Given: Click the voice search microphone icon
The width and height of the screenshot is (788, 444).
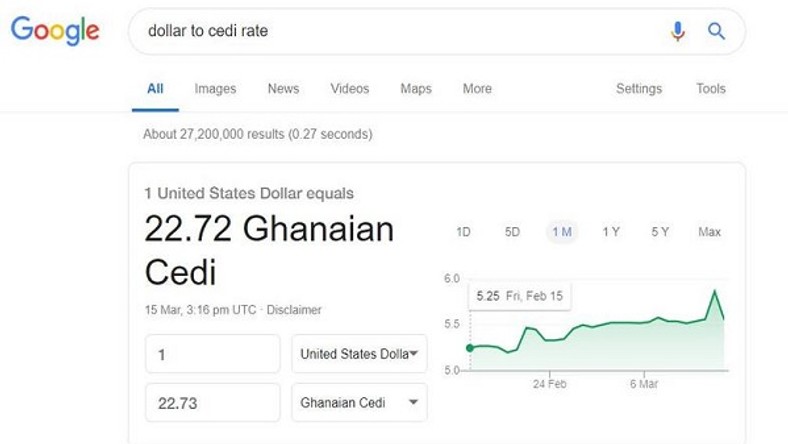Looking at the screenshot, I should tap(677, 31).
